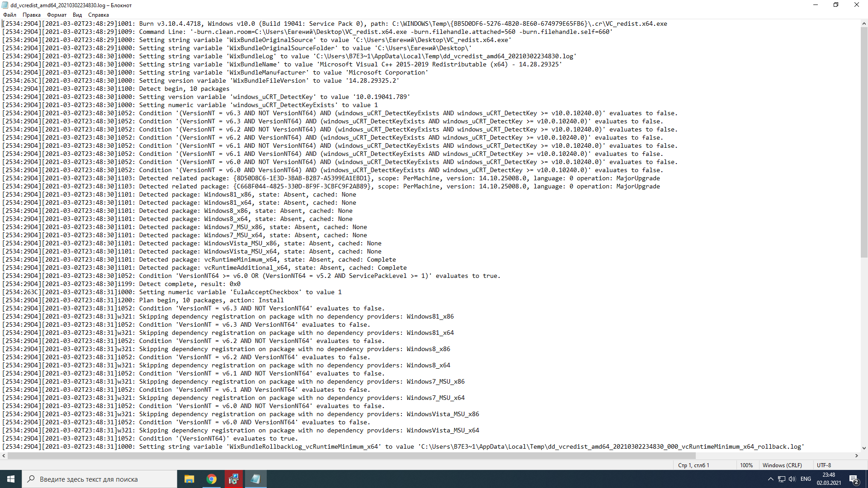868x488 pixels.
Task: Click the network tray icon
Action: (x=781, y=479)
